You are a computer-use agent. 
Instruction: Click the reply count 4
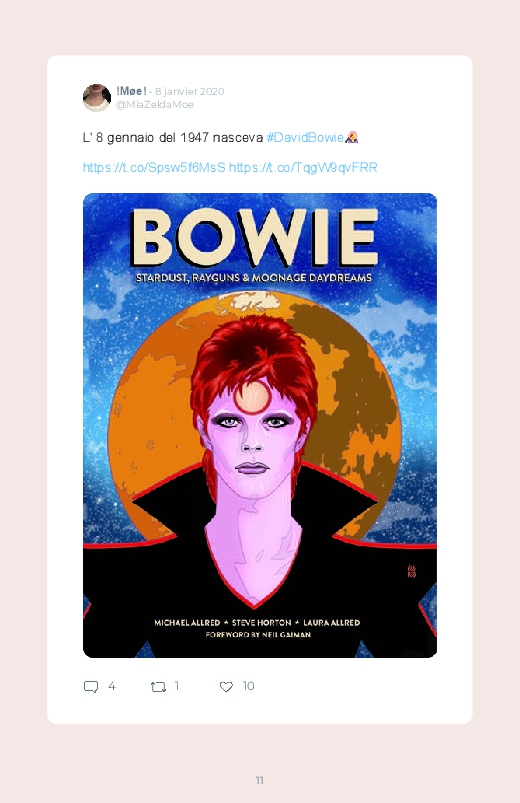tap(112, 686)
